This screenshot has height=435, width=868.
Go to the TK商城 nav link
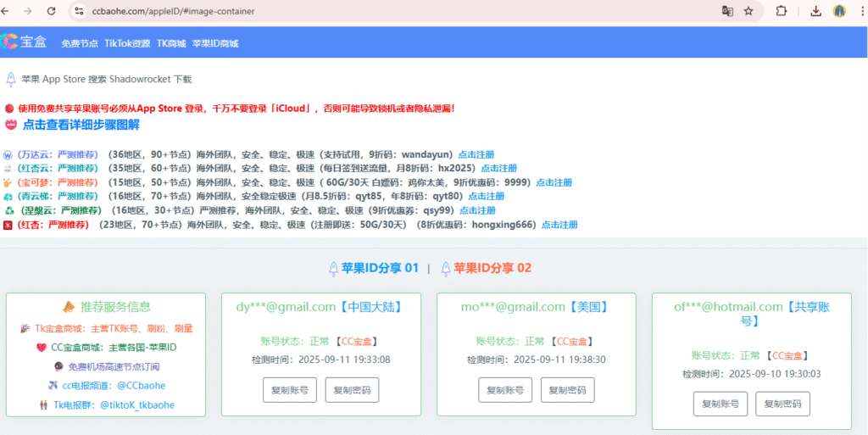pos(171,43)
